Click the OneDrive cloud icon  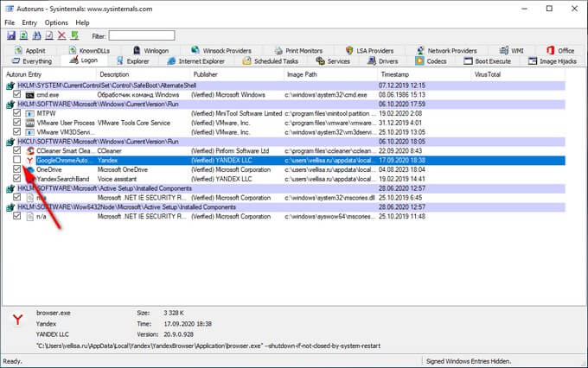[30, 170]
